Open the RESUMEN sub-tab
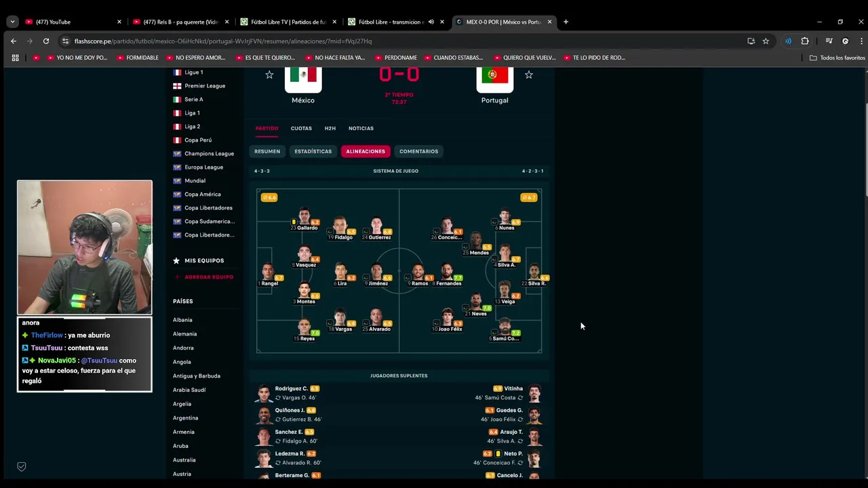The image size is (868, 488). (267, 151)
